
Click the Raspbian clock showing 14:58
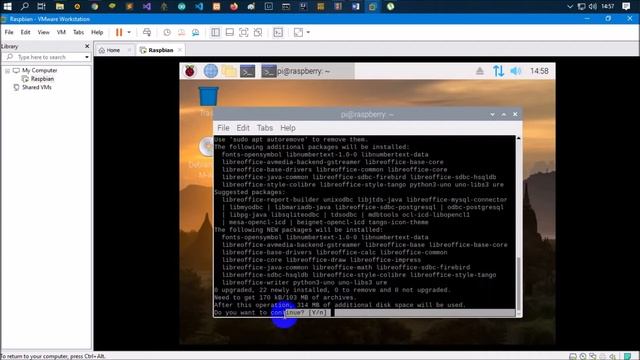[x=539, y=71]
